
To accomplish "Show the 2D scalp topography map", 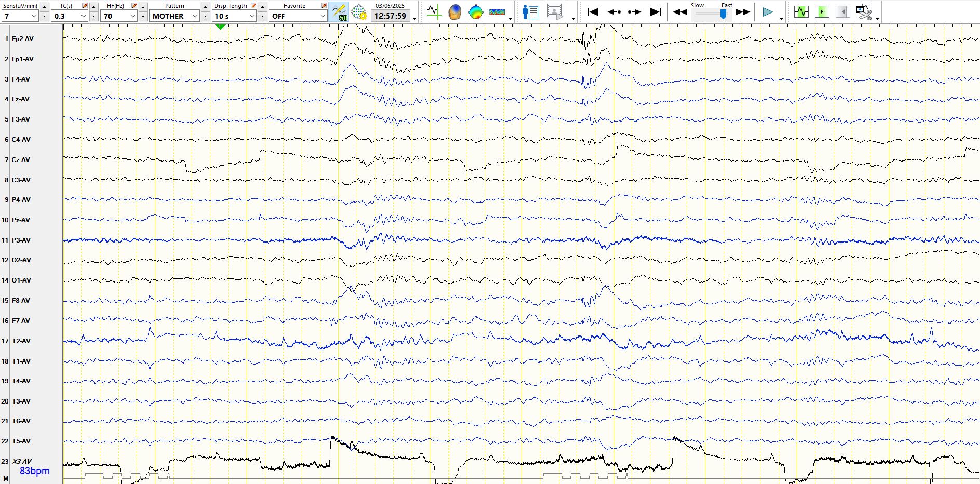I will (475, 12).
